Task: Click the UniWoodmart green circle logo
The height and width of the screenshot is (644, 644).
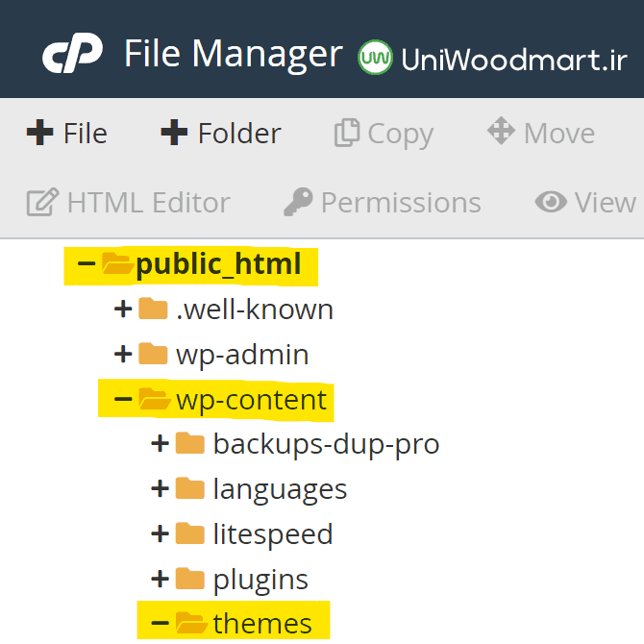Action: pyautogui.click(x=375, y=57)
